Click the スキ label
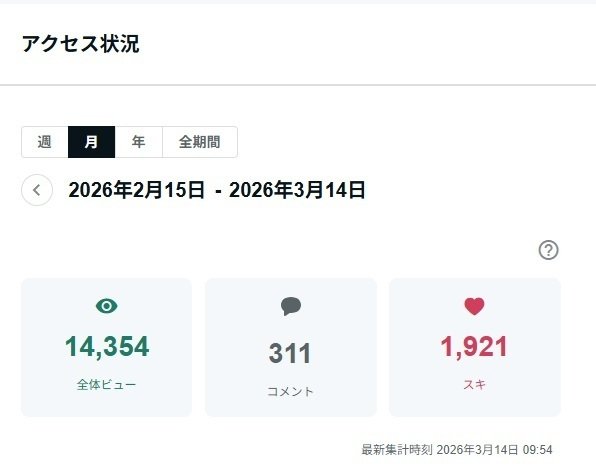The image size is (596, 467). (474, 385)
